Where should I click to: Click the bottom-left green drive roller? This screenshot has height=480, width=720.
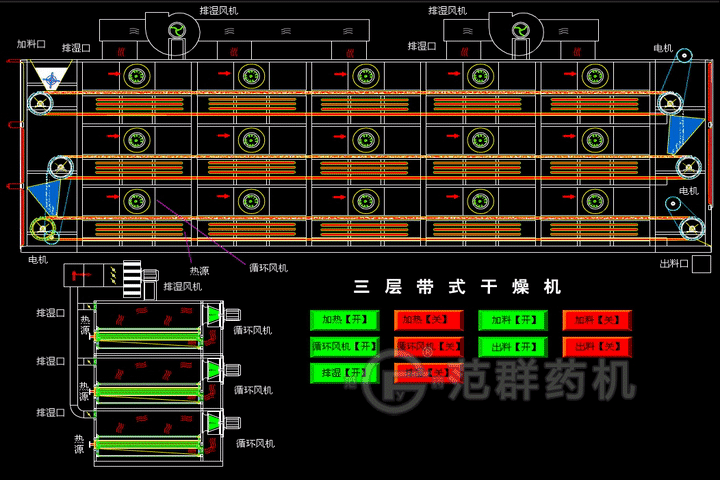(42, 229)
